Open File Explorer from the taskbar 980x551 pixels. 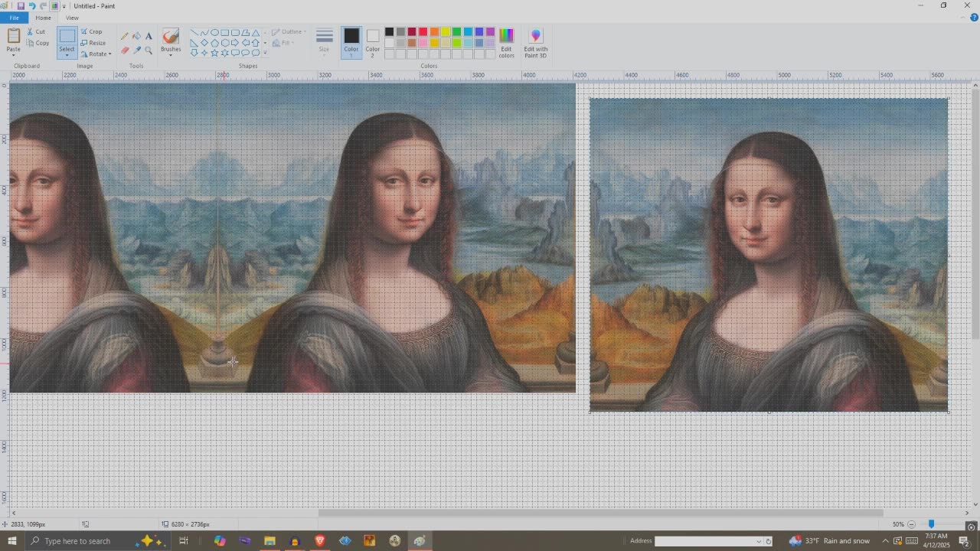(269, 541)
